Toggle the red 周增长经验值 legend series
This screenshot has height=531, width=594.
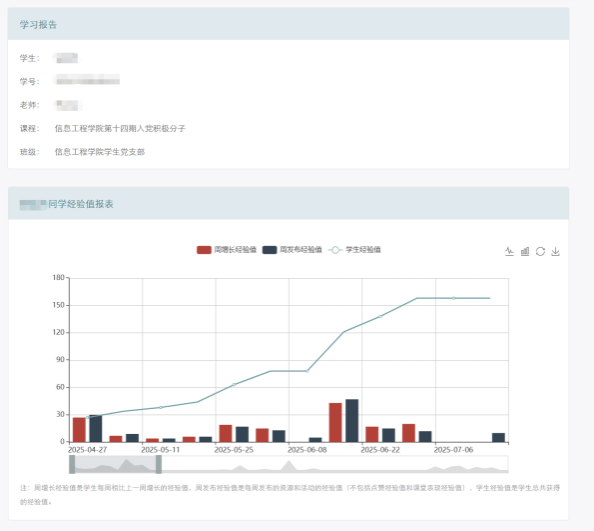click(x=227, y=250)
